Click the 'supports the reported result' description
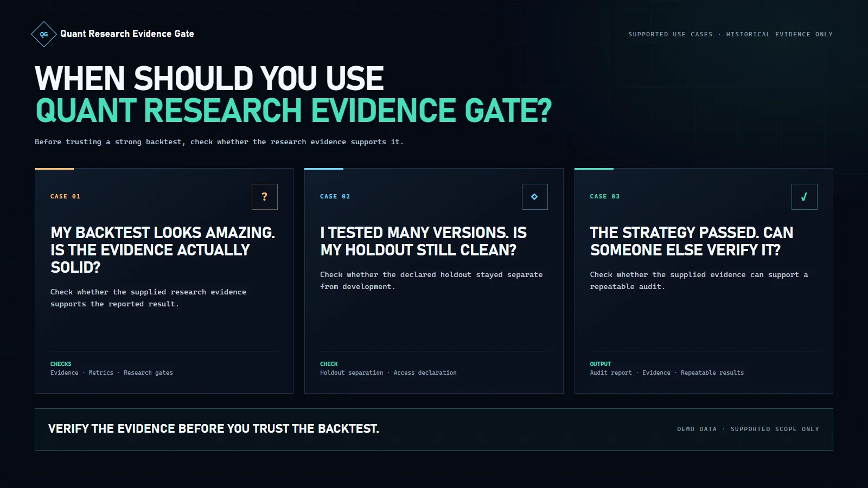The height and width of the screenshot is (488, 868). click(148, 298)
